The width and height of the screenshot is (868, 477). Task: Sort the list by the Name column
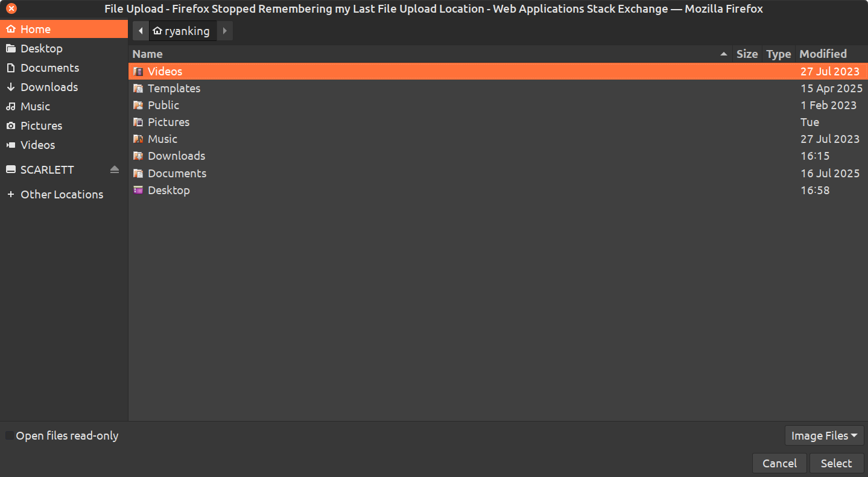coord(422,54)
